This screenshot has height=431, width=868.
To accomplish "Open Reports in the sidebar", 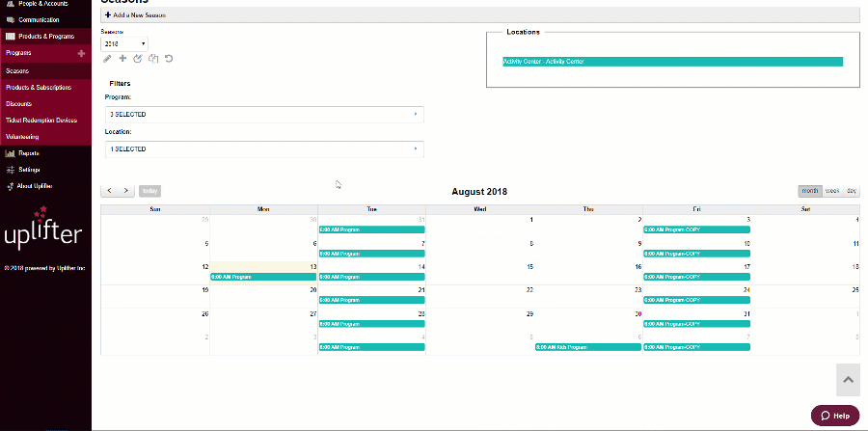I will point(28,152).
